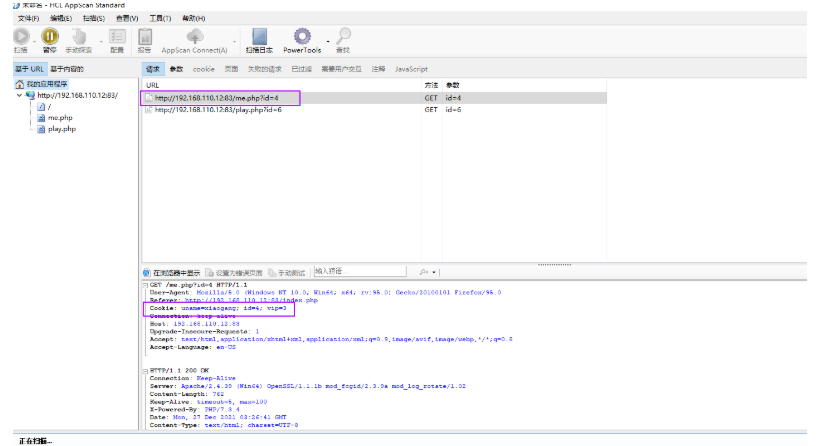Click the AppScan title bar app icon
This screenshot has width=834, height=446.
pyautogui.click(x=16, y=5)
